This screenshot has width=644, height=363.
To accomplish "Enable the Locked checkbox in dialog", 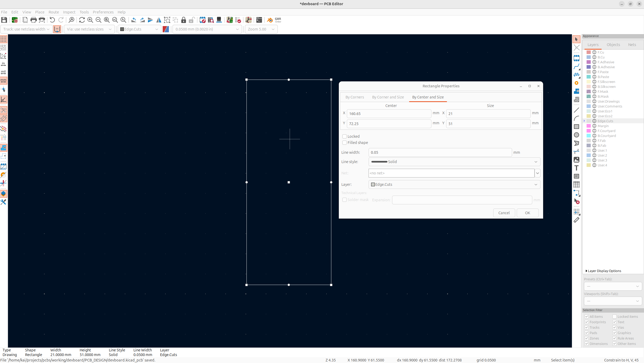I will click(x=345, y=136).
